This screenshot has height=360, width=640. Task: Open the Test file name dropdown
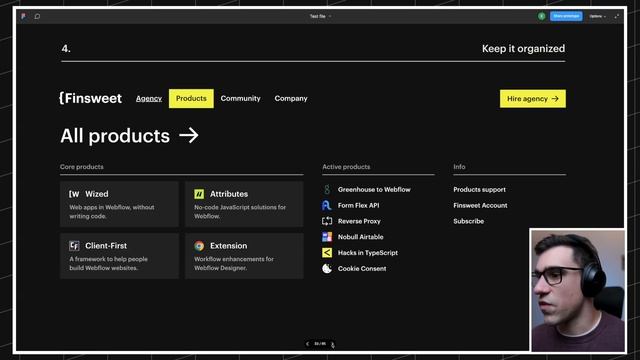pos(320,16)
